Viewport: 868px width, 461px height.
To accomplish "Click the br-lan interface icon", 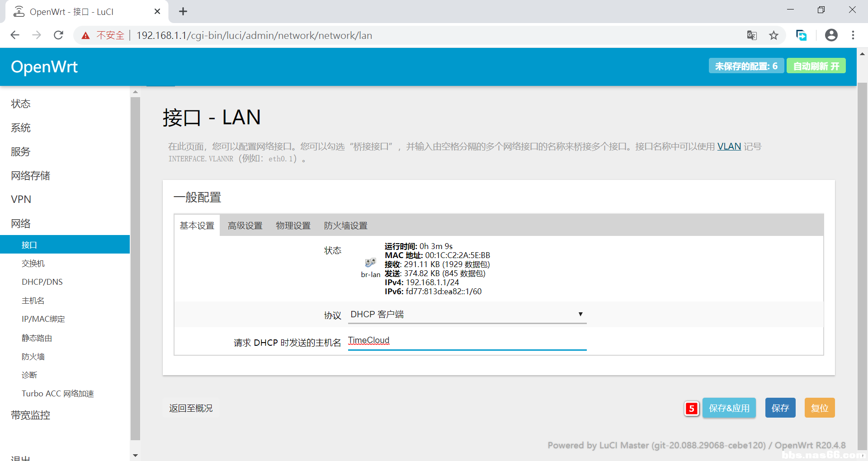I will [370, 263].
